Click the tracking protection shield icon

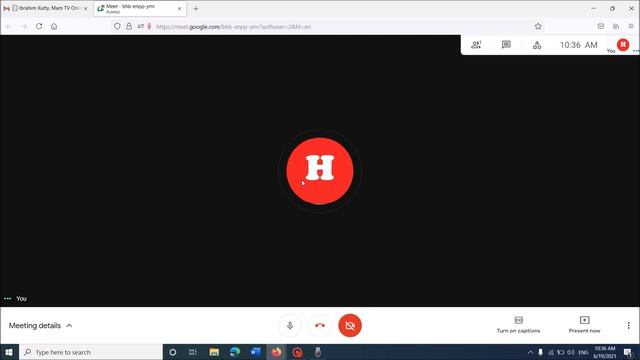[x=117, y=27]
